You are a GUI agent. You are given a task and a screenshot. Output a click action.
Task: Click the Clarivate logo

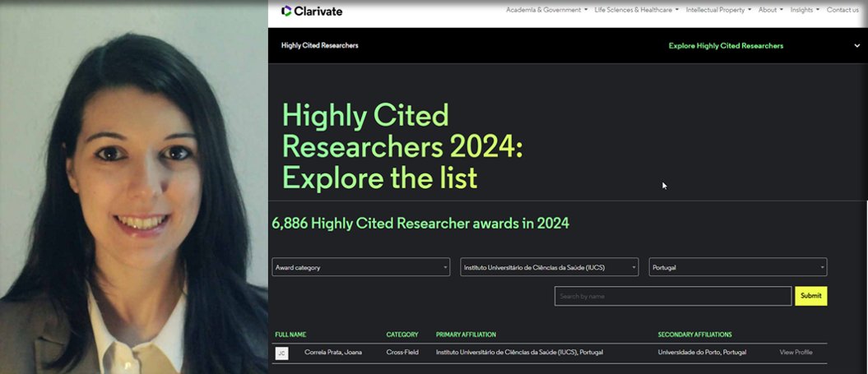pyautogui.click(x=312, y=11)
